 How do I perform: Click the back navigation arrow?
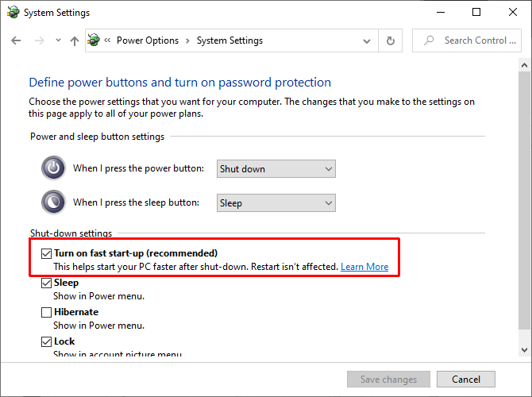coord(17,40)
